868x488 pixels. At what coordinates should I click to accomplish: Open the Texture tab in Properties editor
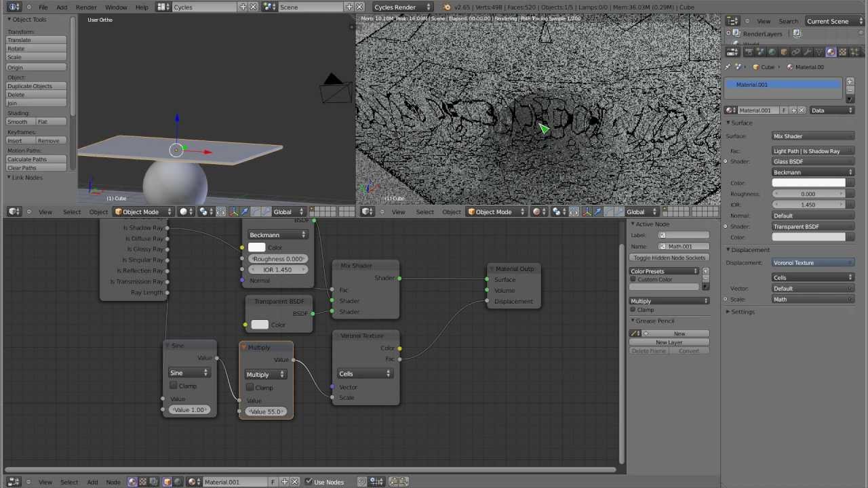click(842, 52)
